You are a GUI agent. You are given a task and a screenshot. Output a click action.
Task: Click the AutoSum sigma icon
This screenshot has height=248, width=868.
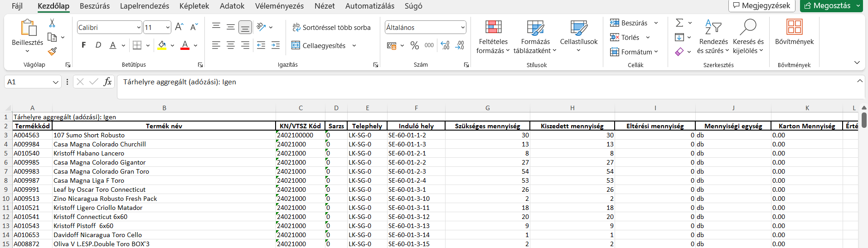pyautogui.click(x=679, y=23)
